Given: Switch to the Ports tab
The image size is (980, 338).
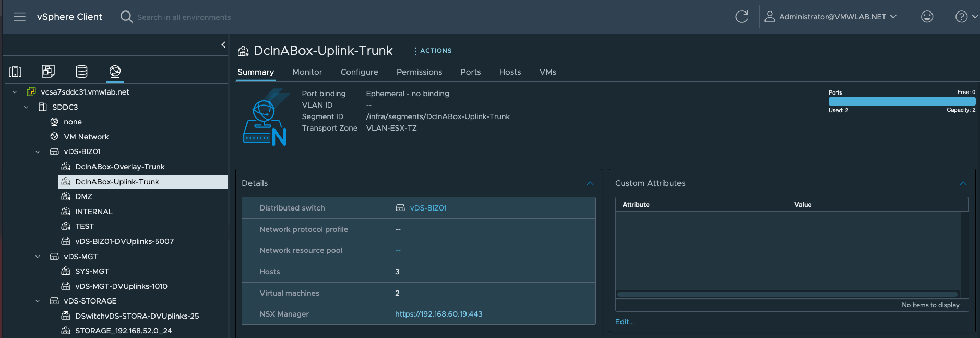Looking at the screenshot, I should pyautogui.click(x=471, y=72).
